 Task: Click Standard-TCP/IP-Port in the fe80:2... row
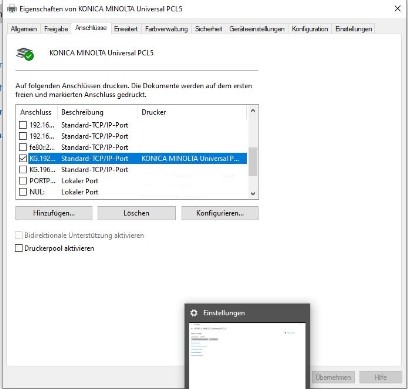[x=95, y=147]
